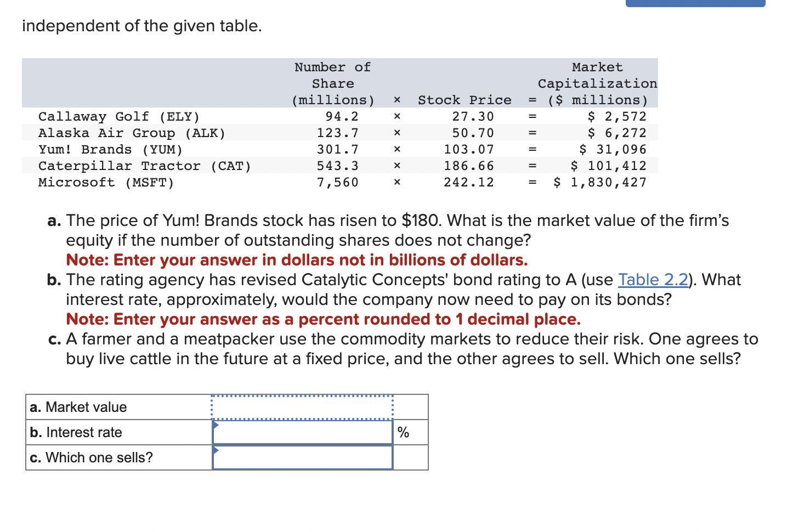Click the Alaska Air Group (ALK) row label
This screenshot has width=793, height=532.
click(x=132, y=133)
